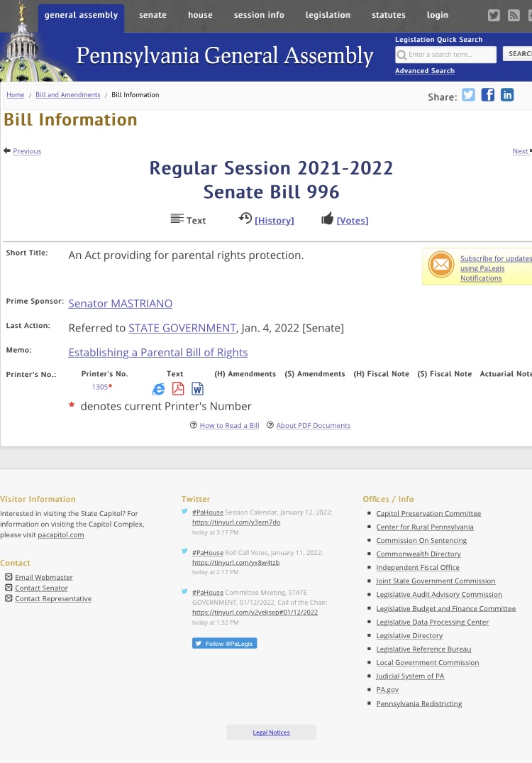This screenshot has width=532, height=763.
Task: Click Contact Representative
Action: [53, 598]
